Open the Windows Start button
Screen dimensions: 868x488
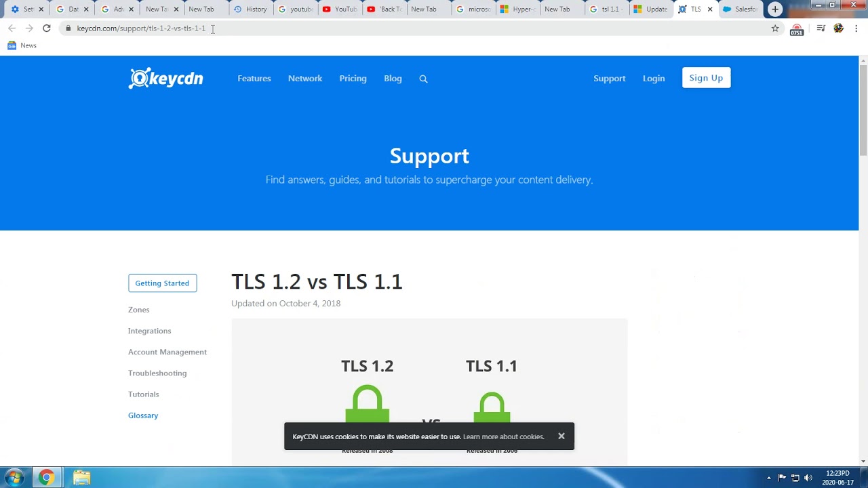click(x=14, y=477)
